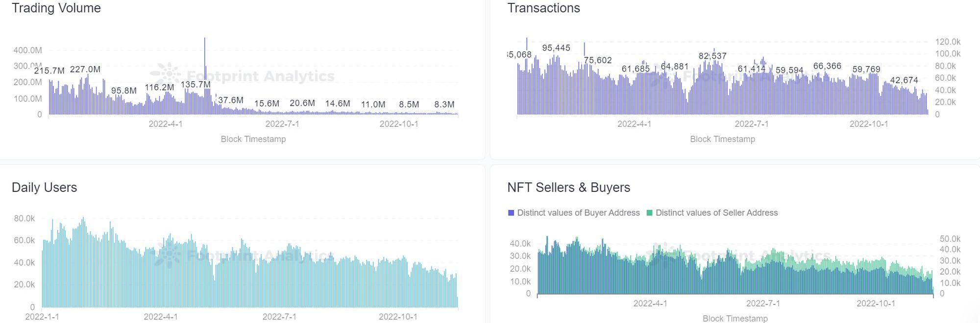
Task: Click Block Timestamp axis title under Transactions
Action: click(722, 139)
